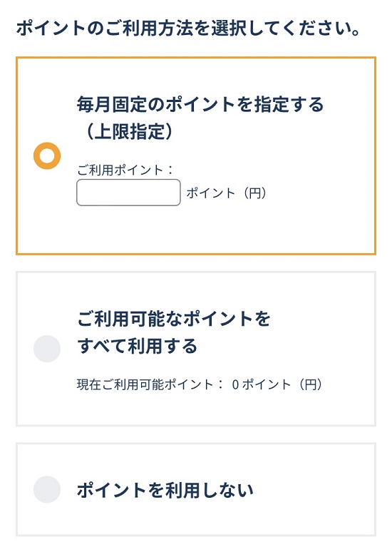Focus the ご利用ポイント input box
Viewport: 392px width, 547px height.
click(x=128, y=193)
